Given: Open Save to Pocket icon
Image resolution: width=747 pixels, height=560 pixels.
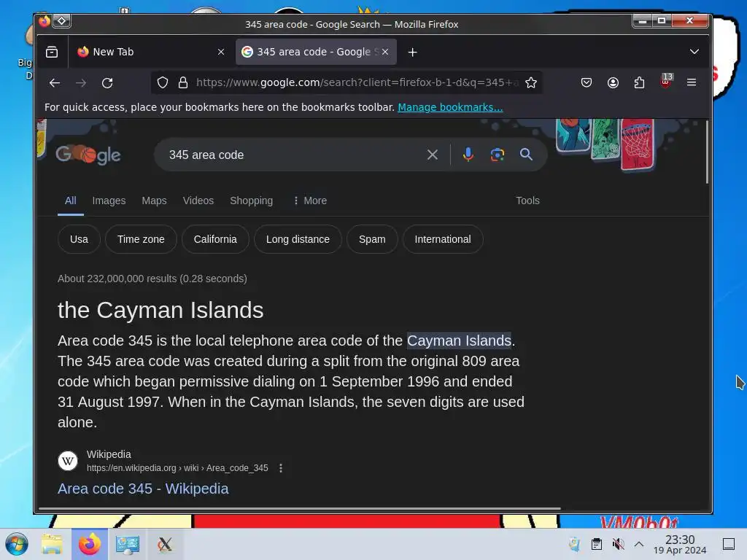Looking at the screenshot, I should (587, 83).
